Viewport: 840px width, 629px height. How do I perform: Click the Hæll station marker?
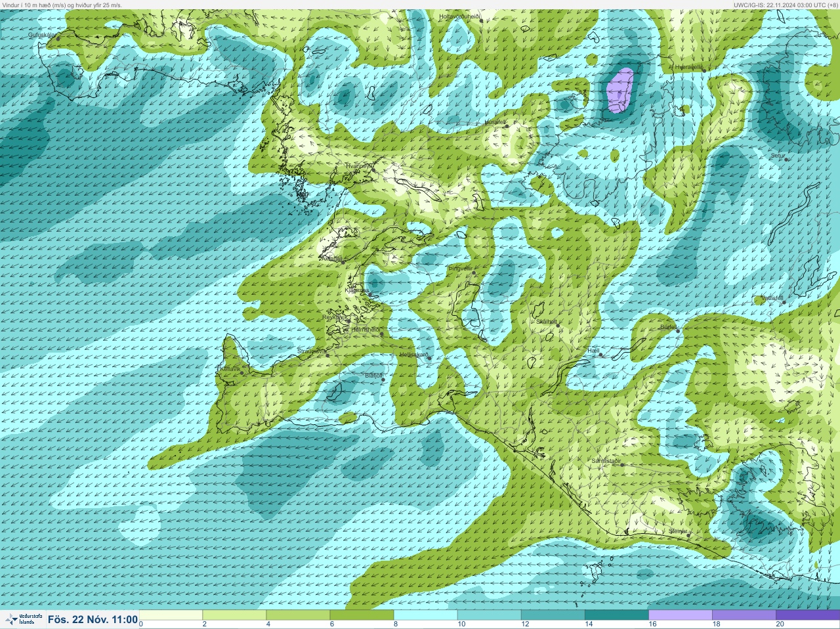(x=600, y=355)
